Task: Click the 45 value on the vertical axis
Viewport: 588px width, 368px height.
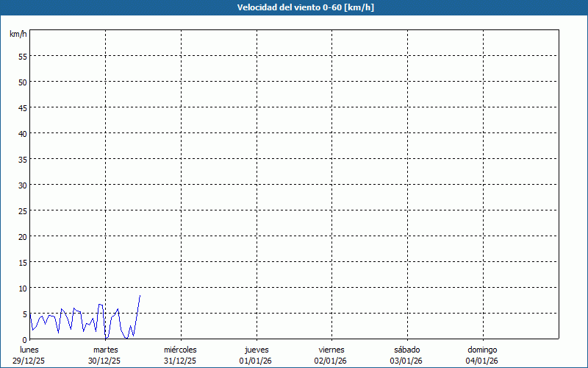Action: (x=22, y=107)
